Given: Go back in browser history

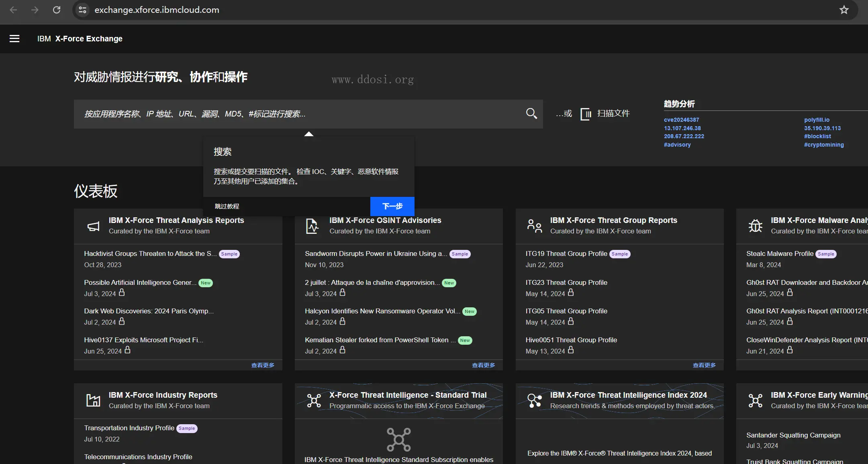Looking at the screenshot, I should [x=13, y=10].
